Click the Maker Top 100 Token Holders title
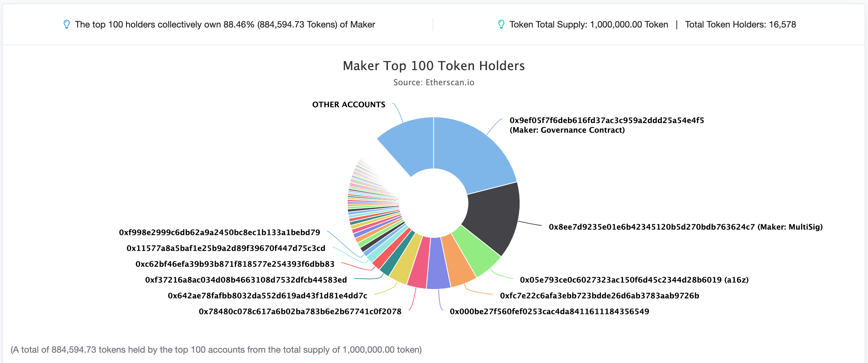Viewport: 868px width, 363px height. [x=434, y=66]
